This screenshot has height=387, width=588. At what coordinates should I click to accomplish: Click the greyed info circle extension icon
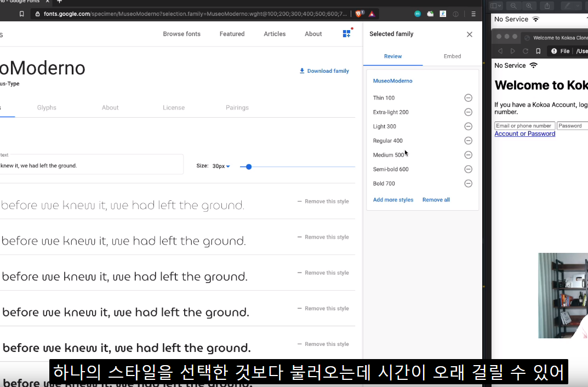455,14
